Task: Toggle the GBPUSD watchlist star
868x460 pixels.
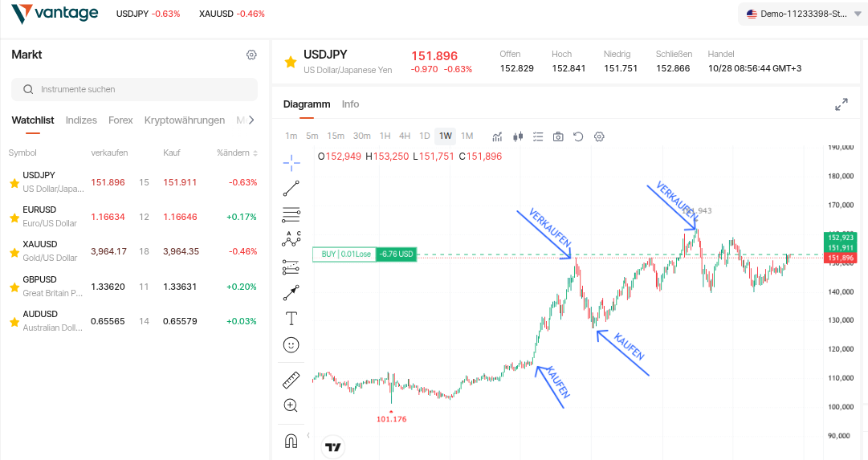Action: pyautogui.click(x=14, y=287)
